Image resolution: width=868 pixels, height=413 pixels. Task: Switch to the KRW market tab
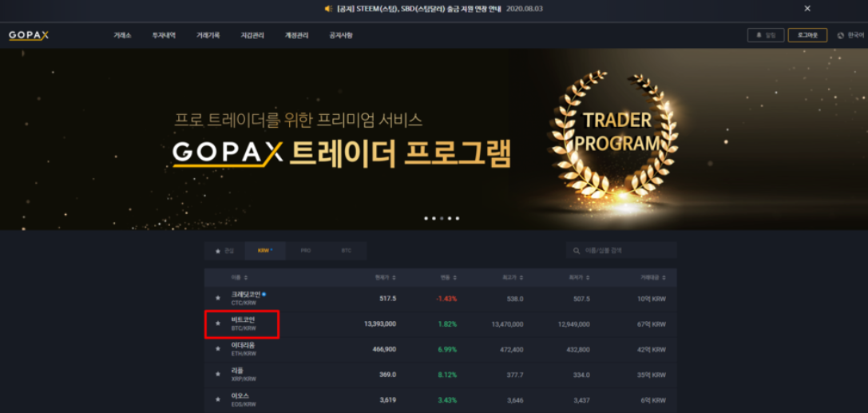(265, 251)
